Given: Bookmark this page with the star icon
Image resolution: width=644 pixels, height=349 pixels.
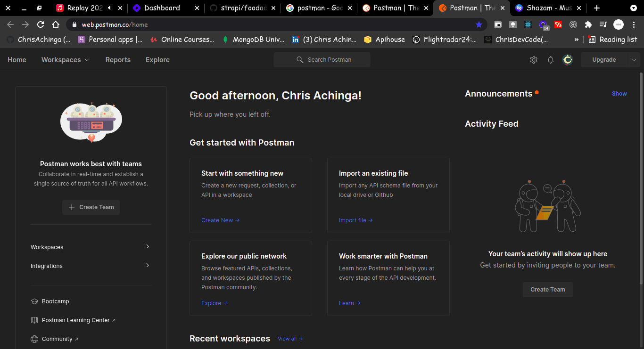Looking at the screenshot, I should coord(479,24).
